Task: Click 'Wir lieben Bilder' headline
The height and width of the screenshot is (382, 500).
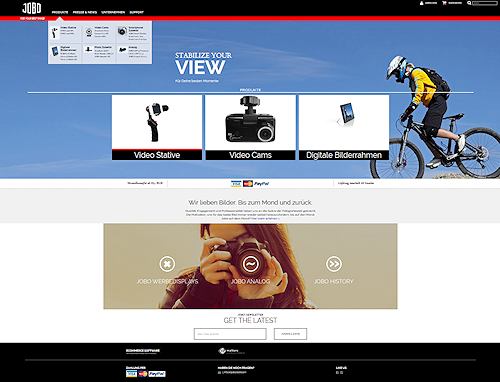Action: tap(250, 202)
